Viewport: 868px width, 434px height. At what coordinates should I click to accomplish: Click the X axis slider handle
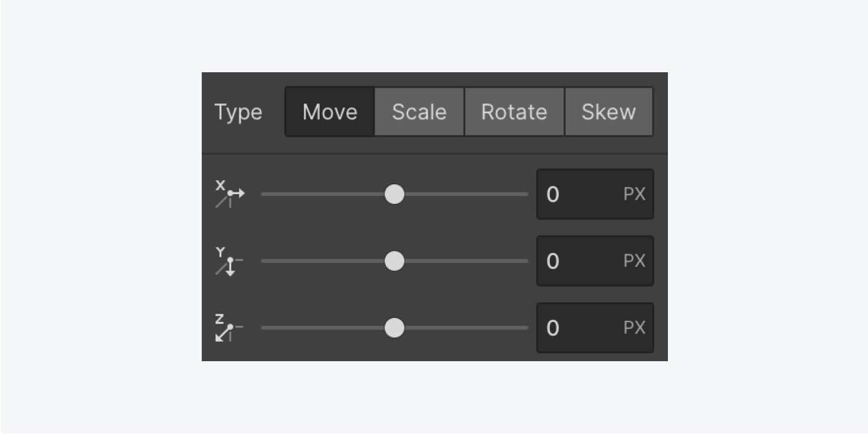click(394, 194)
